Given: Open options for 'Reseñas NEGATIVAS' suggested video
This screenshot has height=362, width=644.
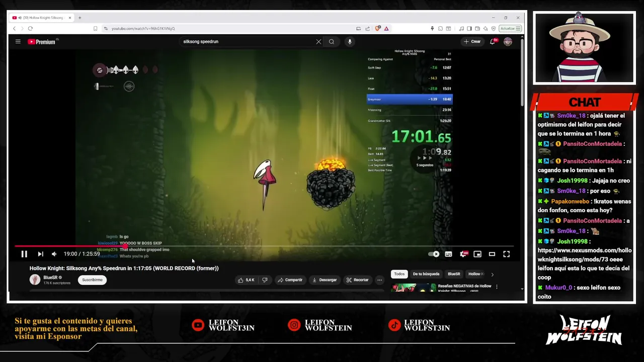Looking at the screenshot, I should click(x=497, y=287).
